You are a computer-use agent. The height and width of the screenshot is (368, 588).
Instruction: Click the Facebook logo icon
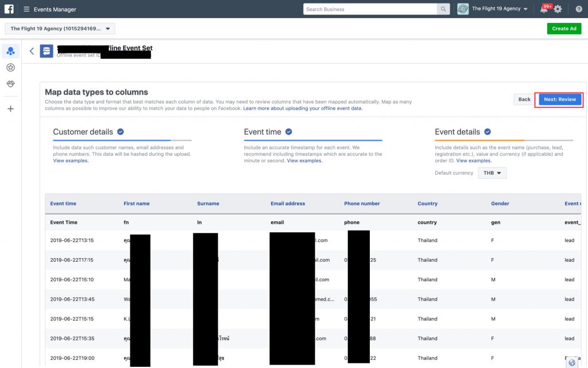(9, 9)
